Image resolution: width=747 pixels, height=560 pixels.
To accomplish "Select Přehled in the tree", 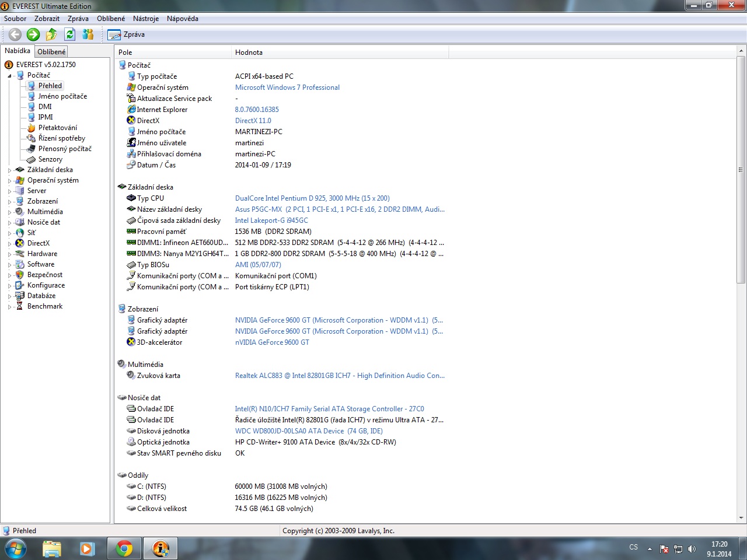I will pos(50,86).
